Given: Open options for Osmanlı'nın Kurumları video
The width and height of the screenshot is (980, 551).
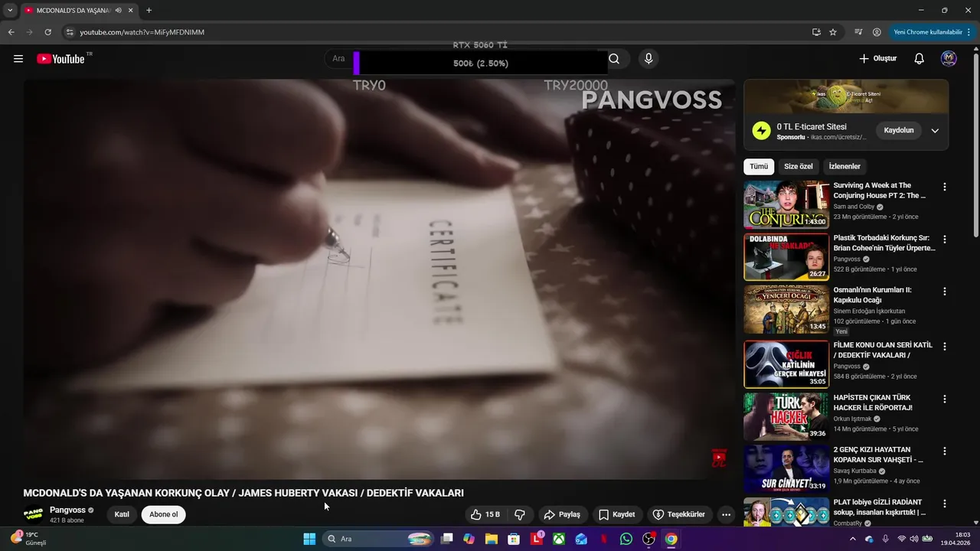Looking at the screenshot, I should [944, 292].
